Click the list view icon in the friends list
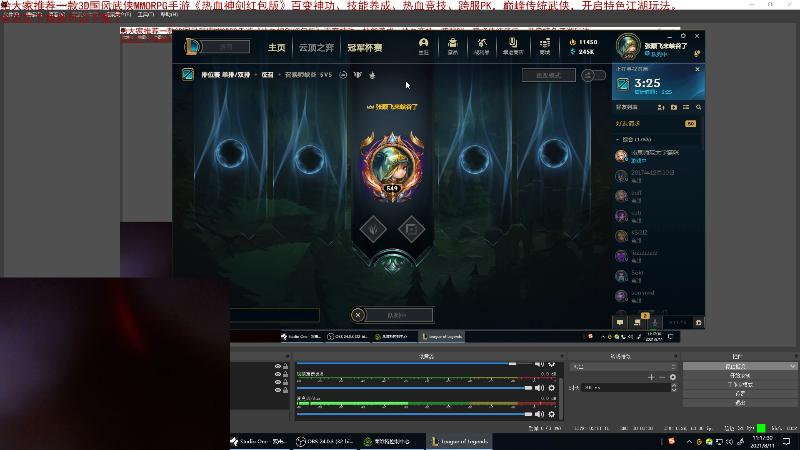 [686, 107]
